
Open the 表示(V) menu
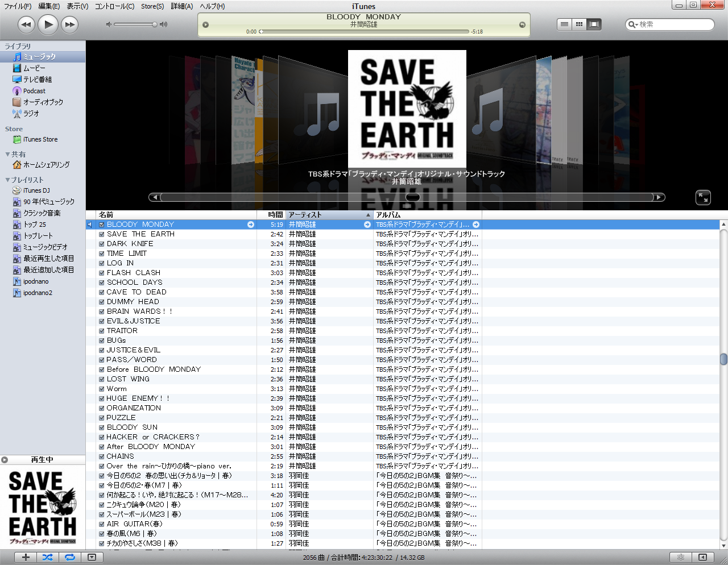tap(77, 6)
